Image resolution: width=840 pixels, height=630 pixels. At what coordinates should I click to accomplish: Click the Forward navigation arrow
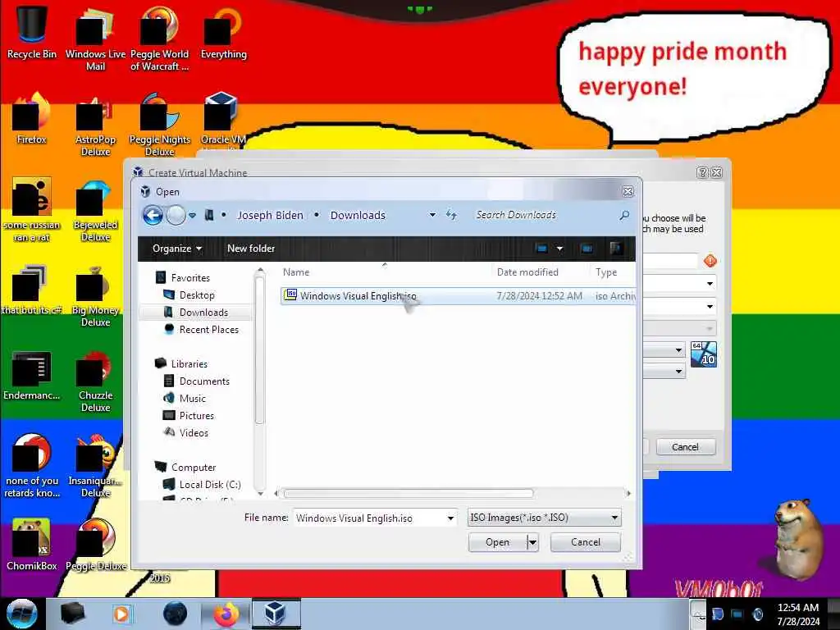[x=176, y=216]
